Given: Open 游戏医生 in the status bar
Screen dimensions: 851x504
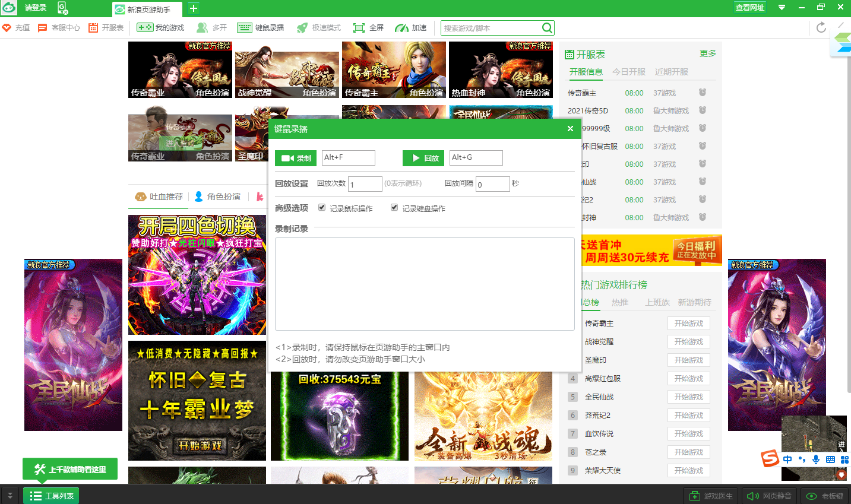Looking at the screenshot, I should [x=711, y=496].
